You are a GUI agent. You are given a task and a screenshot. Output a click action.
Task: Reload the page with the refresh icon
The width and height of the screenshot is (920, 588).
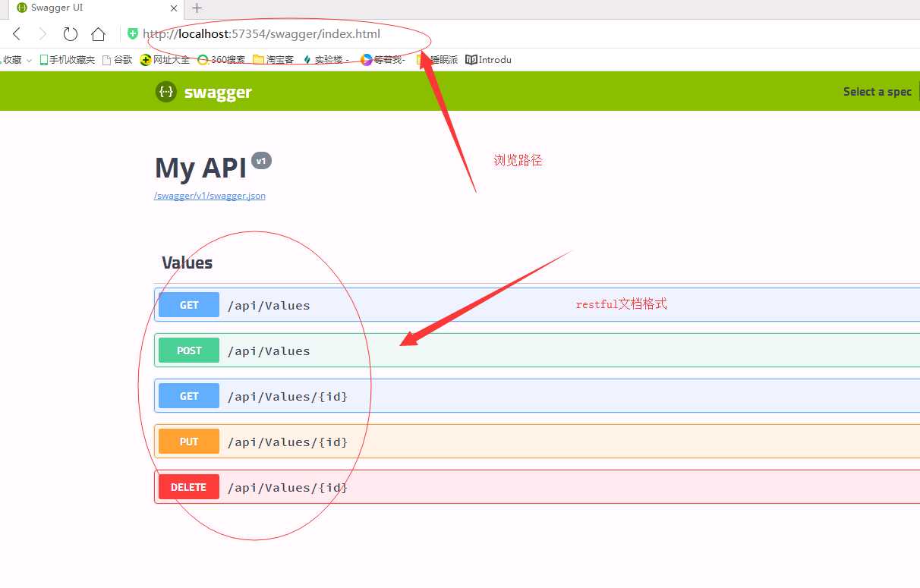[x=71, y=33]
